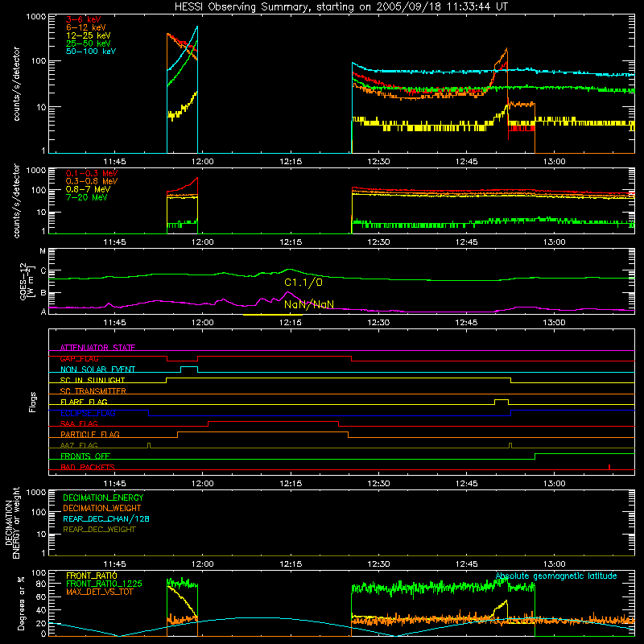Click the 7-20 MeV legend entry
Screen dimensions: 644x644
86,197
